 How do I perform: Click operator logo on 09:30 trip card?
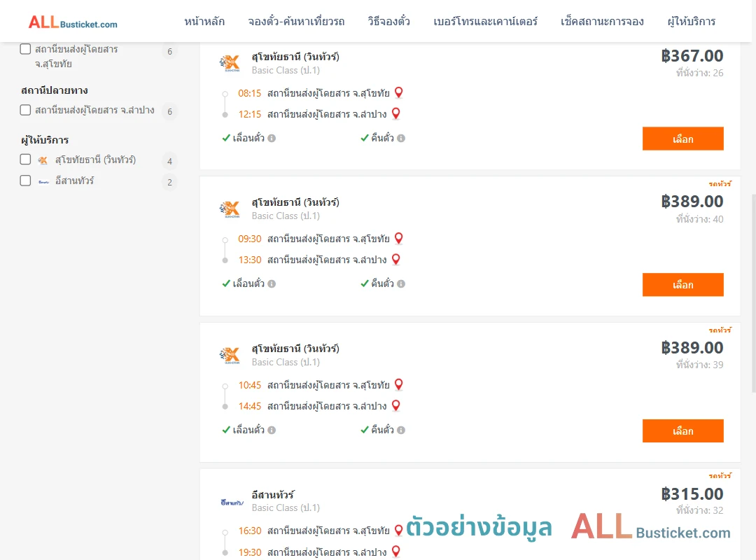pos(230,209)
